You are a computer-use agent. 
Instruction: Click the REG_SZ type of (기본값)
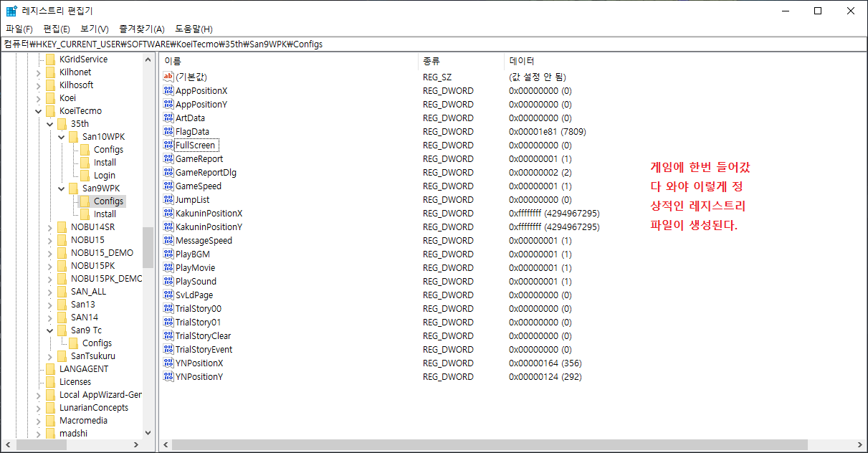pyautogui.click(x=437, y=77)
